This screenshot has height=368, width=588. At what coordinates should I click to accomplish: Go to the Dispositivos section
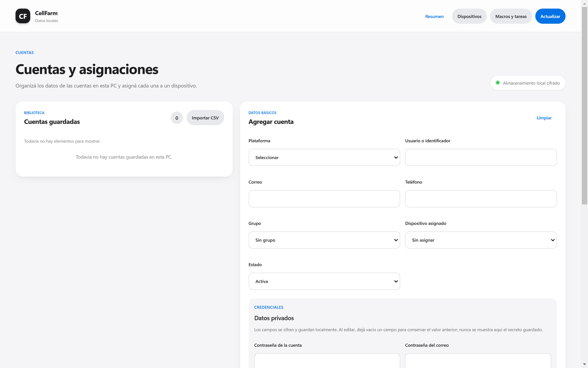click(469, 16)
